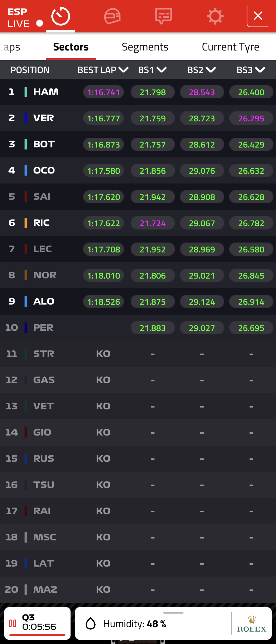The image size is (276, 644).
Task: Tap the humidity droplet icon
Action: (90, 624)
